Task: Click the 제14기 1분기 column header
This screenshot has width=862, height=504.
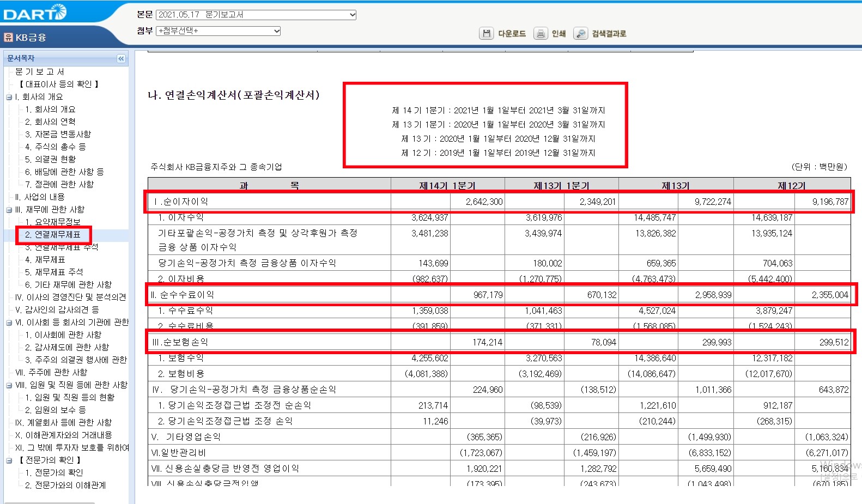Action: (447, 185)
